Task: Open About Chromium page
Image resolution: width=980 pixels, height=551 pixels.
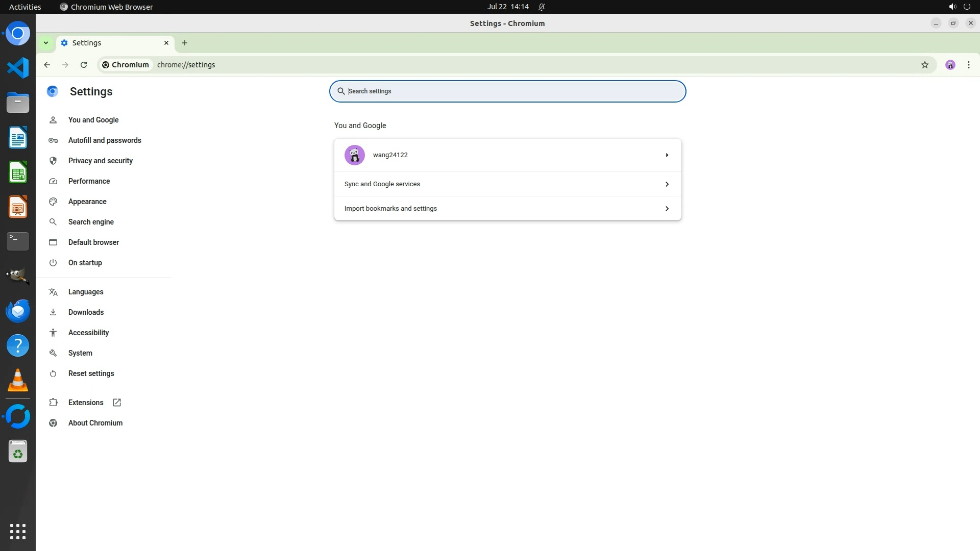Action: 95,423
